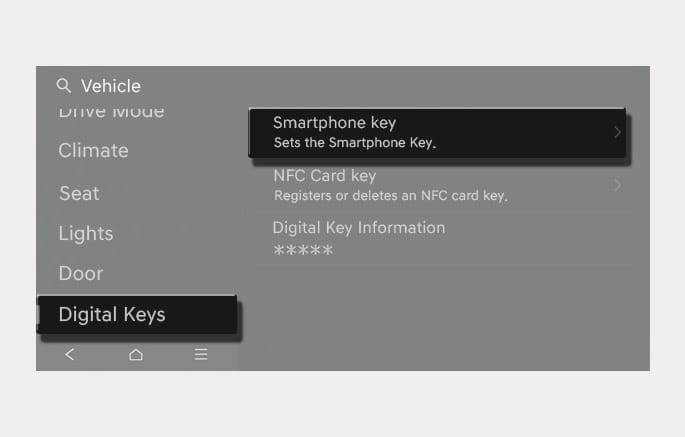
Task: Open the hamburger menu icon
Action: coord(201,354)
